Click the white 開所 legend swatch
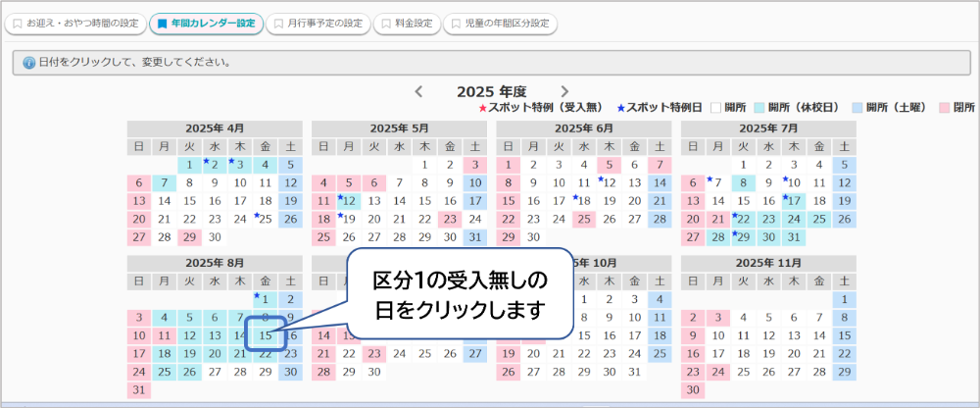 715,107
